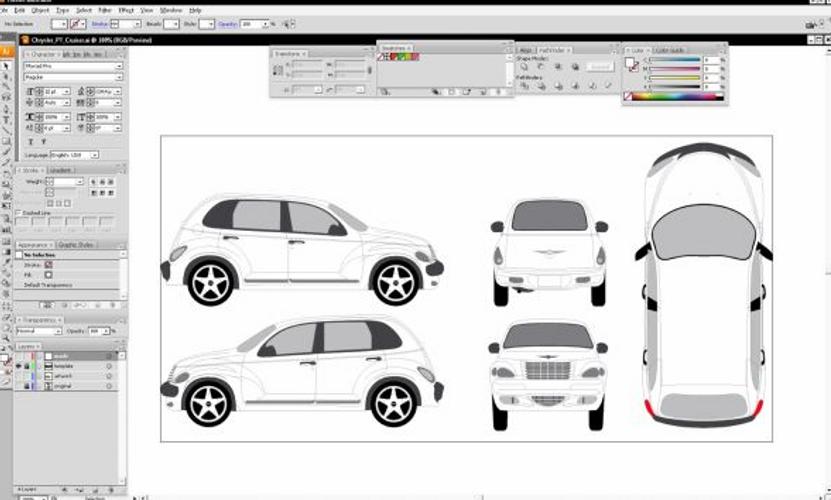Open the Object menu
The image size is (831, 500).
tap(40, 10)
